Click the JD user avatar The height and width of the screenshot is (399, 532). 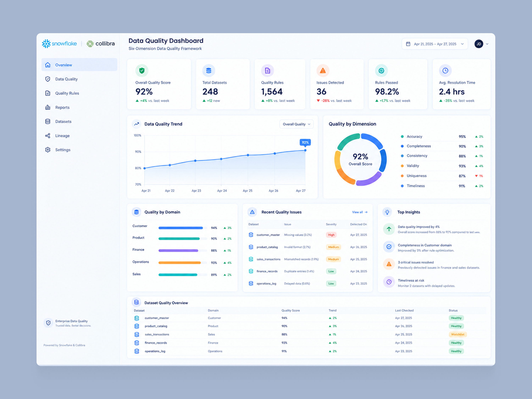point(479,44)
